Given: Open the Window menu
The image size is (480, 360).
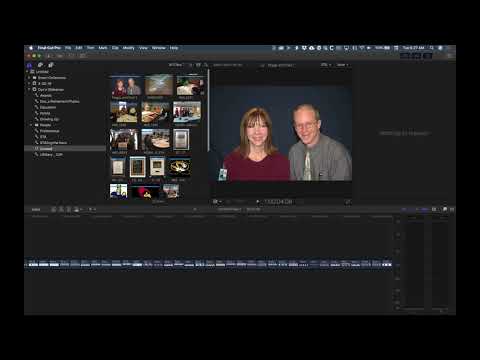Looking at the screenshot, I should (x=159, y=48).
